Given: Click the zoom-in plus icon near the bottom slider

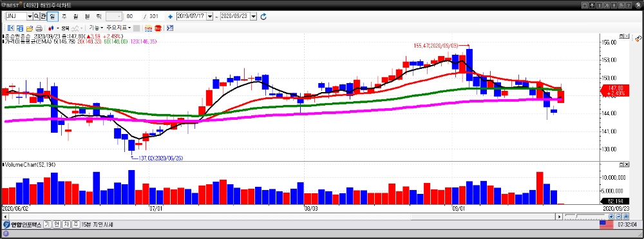Looking at the screenshot, I should pos(611,216).
